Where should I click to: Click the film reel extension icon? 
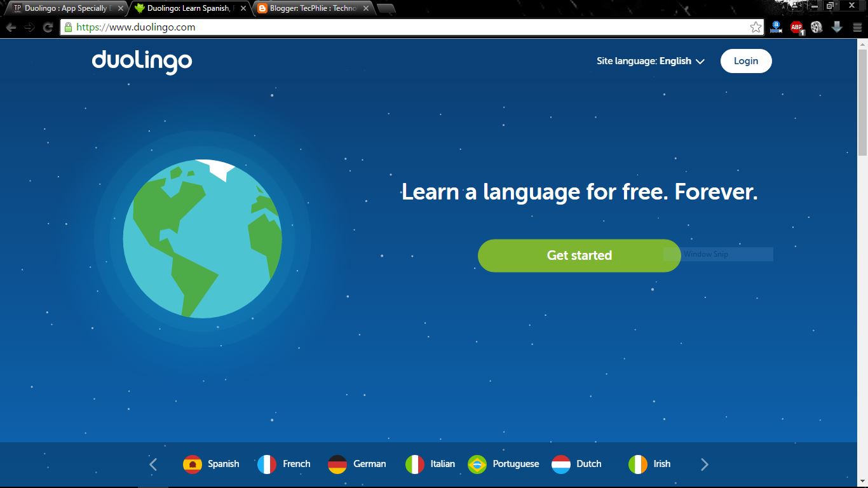(x=817, y=27)
